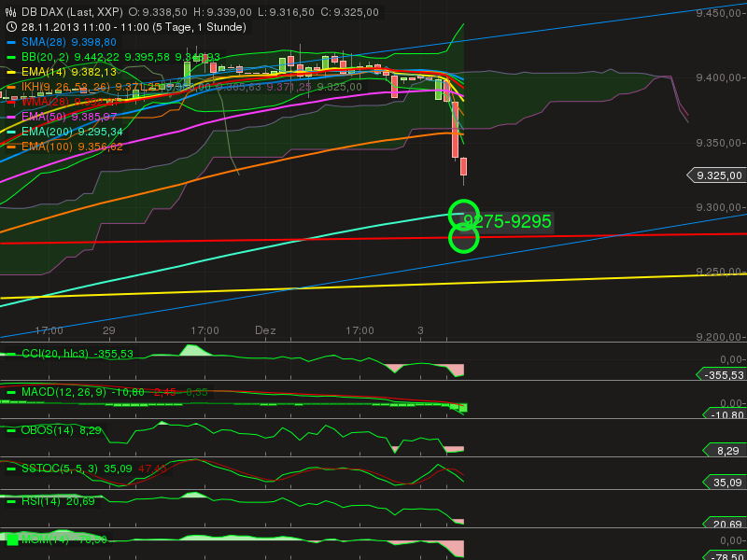Click the green circle annotation on the chart

(464, 217)
